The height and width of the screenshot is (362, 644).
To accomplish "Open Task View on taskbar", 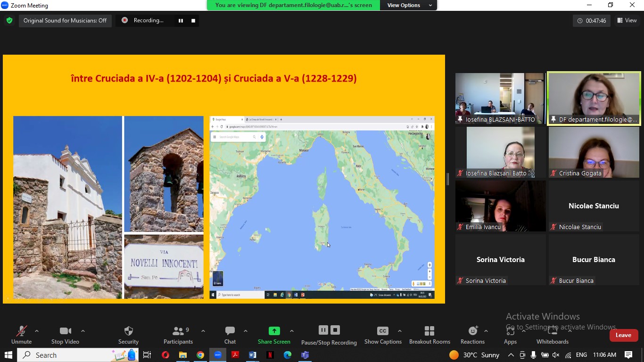I will [x=147, y=355].
